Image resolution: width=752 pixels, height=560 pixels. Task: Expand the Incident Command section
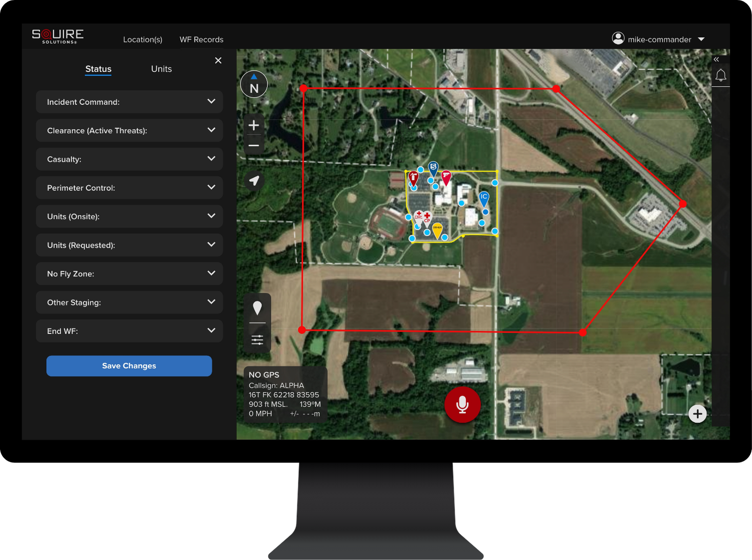(x=129, y=102)
